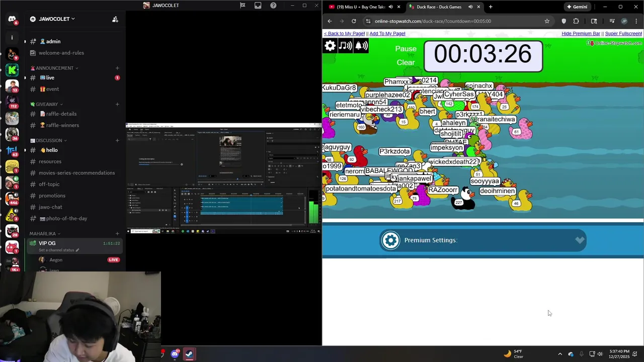Open Discord direct messages home icon
644x362 pixels.
[12, 19]
